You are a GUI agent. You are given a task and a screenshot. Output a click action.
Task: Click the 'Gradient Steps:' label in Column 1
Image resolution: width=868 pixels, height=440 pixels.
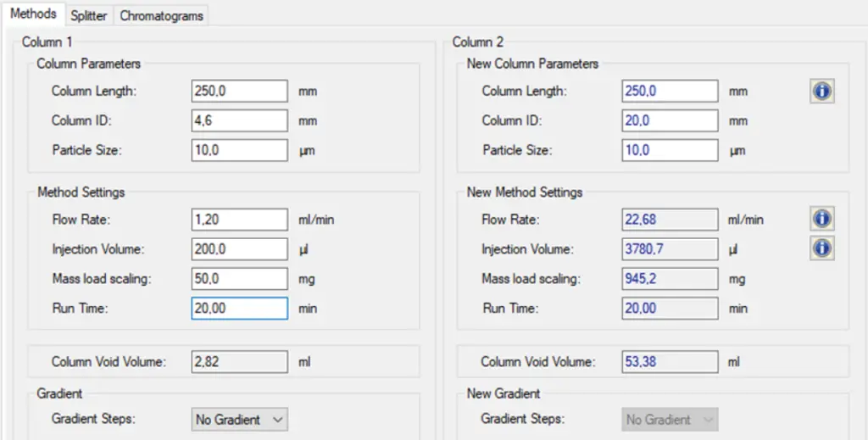click(x=93, y=419)
